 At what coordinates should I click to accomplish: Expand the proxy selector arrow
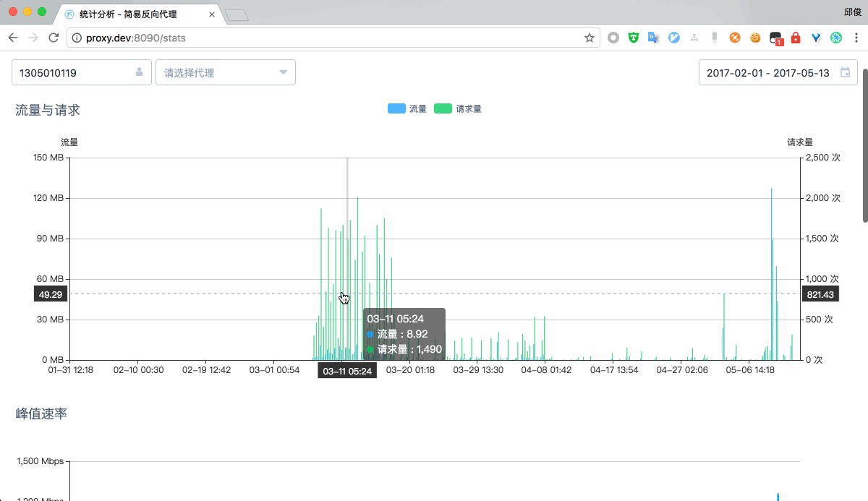tap(283, 72)
